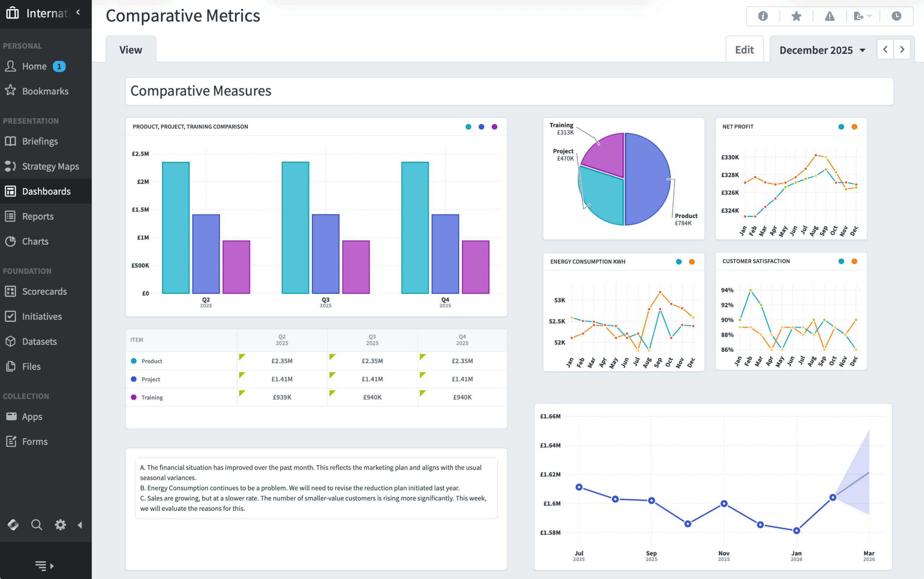
Task: Click the Project row label in the table
Action: pyautogui.click(x=151, y=379)
